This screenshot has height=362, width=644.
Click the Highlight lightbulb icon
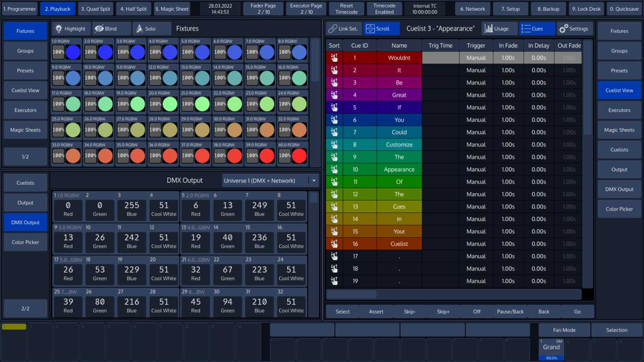[59, 29]
